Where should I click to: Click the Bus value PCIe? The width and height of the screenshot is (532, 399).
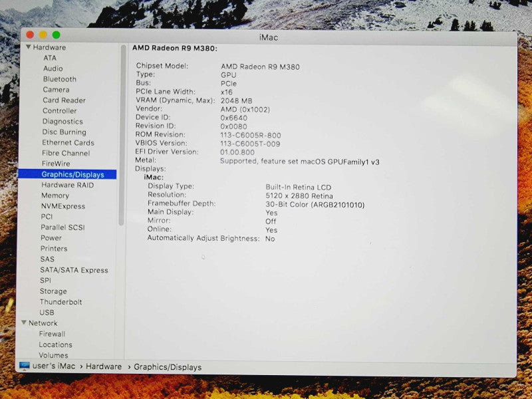click(x=229, y=84)
